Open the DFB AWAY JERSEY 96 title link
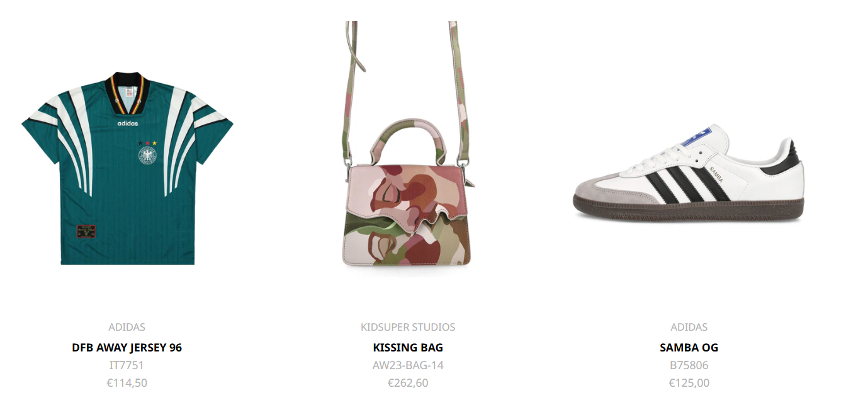This screenshot has height=405, width=868. (127, 348)
